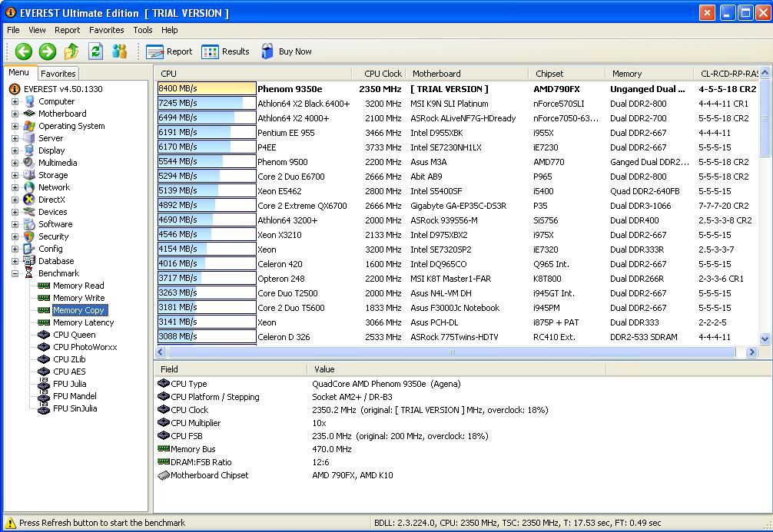The image size is (773, 532).
Task: Expand the Computer tree node
Action: coord(15,101)
